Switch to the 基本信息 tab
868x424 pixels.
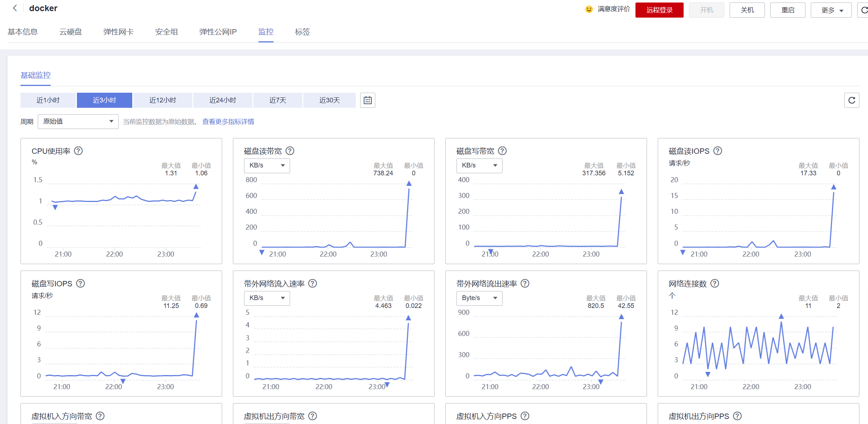pyautogui.click(x=23, y=32)
